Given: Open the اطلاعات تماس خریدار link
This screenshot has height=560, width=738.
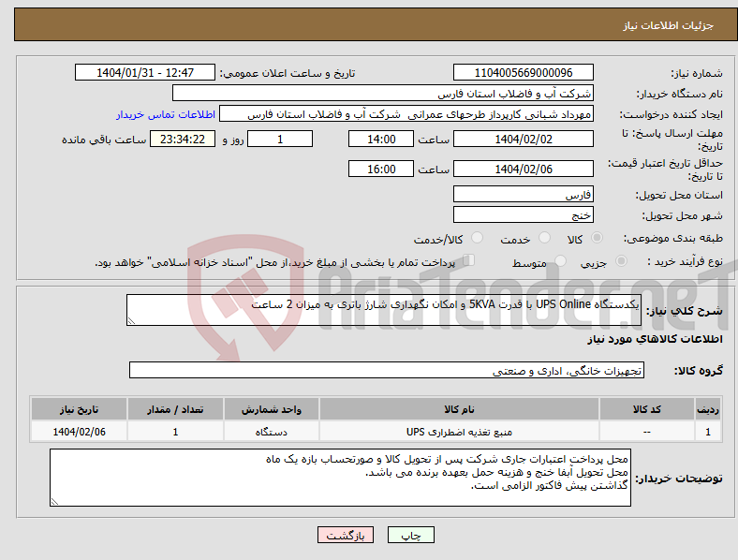Looking at the screenshot, I should click(x=166, y=114).
